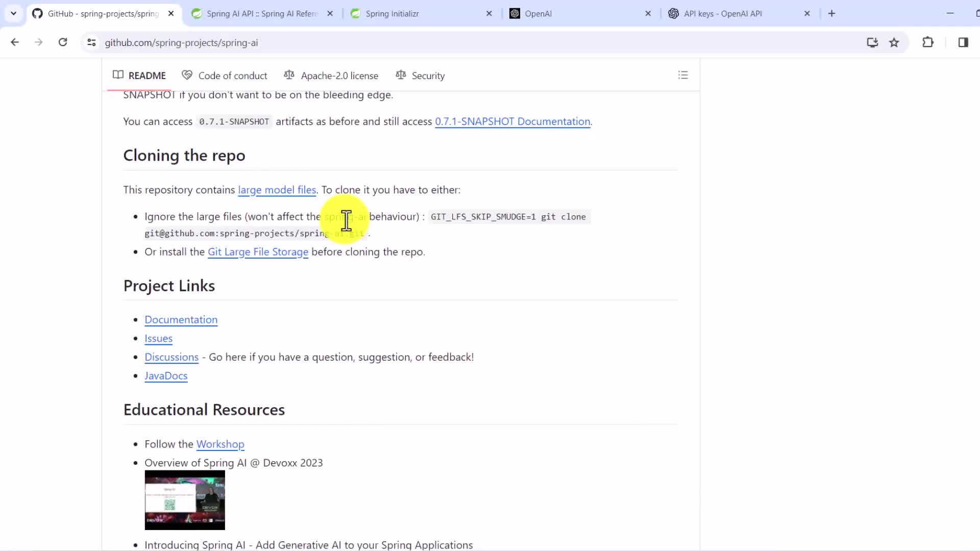Reload the current page
Image resolution: width=980 pixels, height=551 pixels.
pyautogui.click(x=63, y=42)
